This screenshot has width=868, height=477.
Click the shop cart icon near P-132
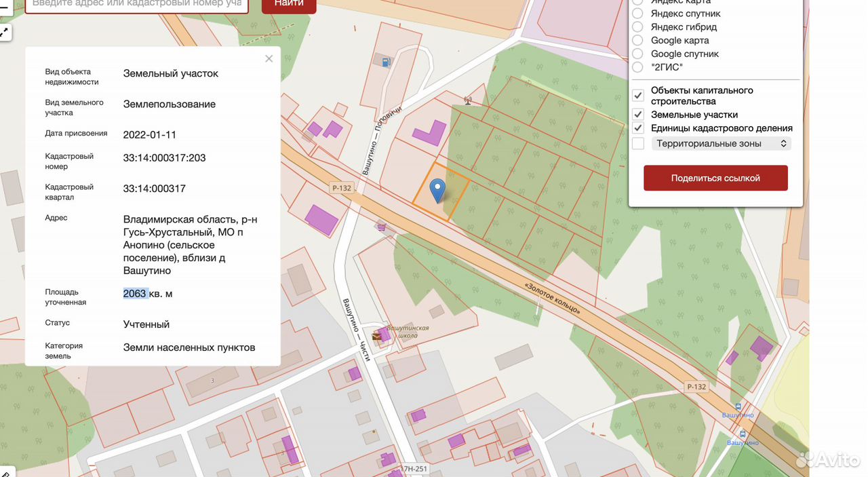tap(382, 227)
